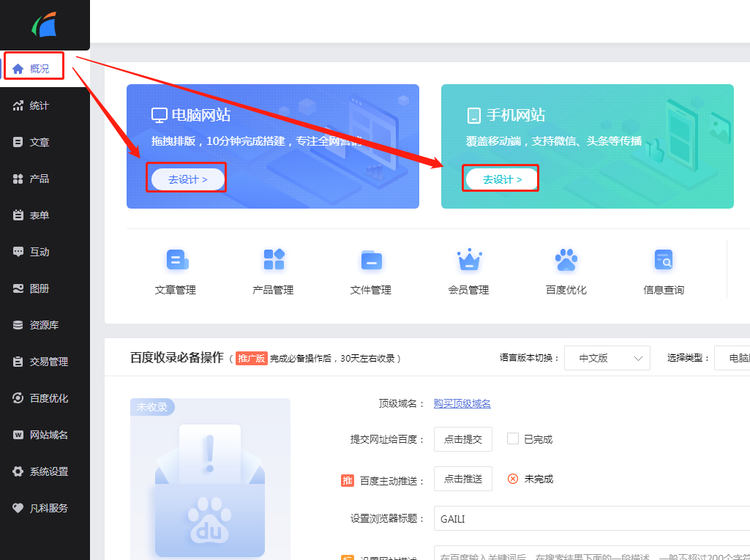Click the 设置网站描述 input field
The height and width of the screenshot is (560, 750).
pyautogui.click(x=592, y=553)
